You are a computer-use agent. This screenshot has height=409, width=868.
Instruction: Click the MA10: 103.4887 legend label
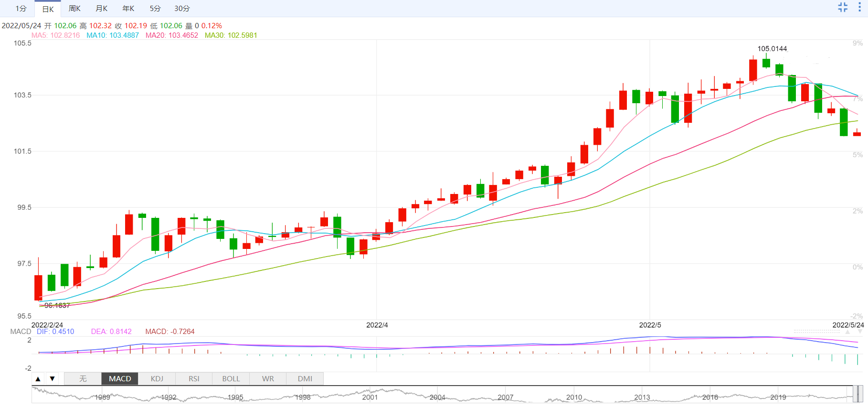click(113, 35)
